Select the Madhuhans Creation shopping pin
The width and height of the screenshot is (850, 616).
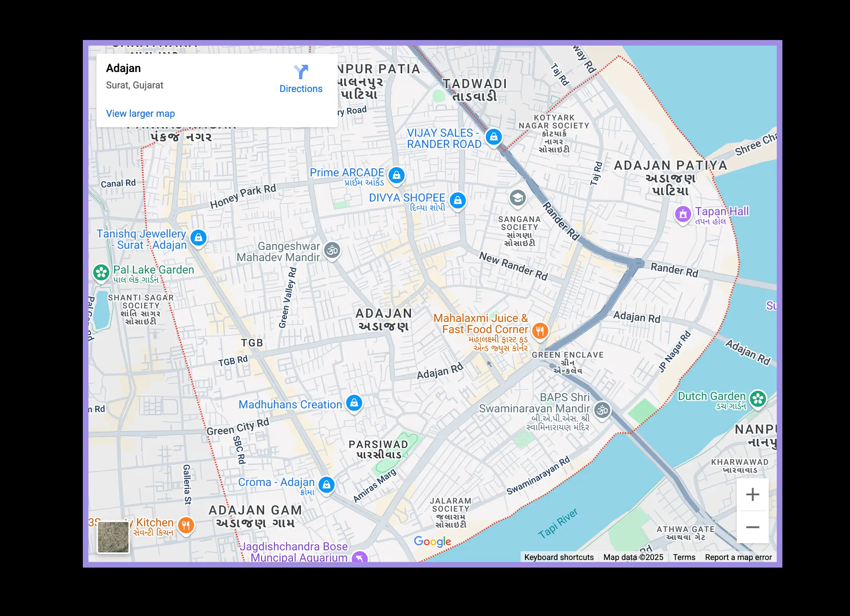point(354,403)
